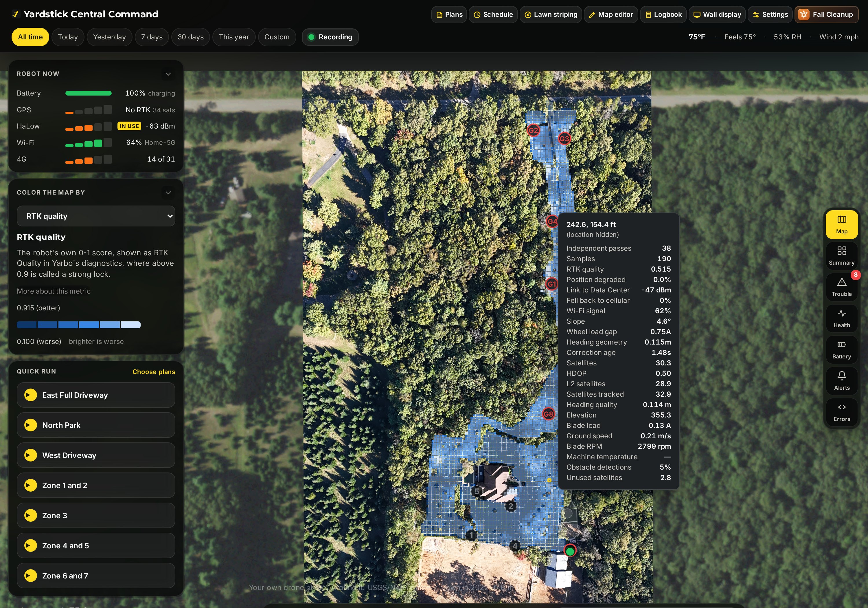Switch time range to 7 days
This screenshot has height=608, width=868.
click(152, 37)
